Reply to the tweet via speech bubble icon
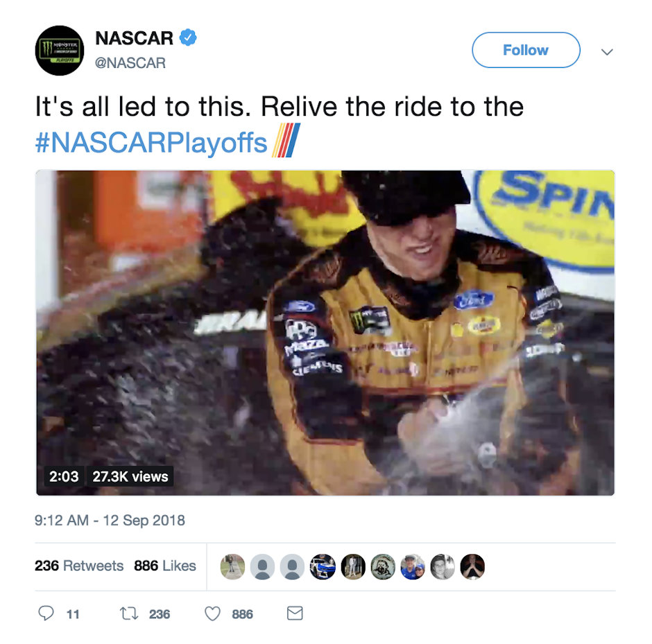The image size is (652, 644). click(46, 613)
